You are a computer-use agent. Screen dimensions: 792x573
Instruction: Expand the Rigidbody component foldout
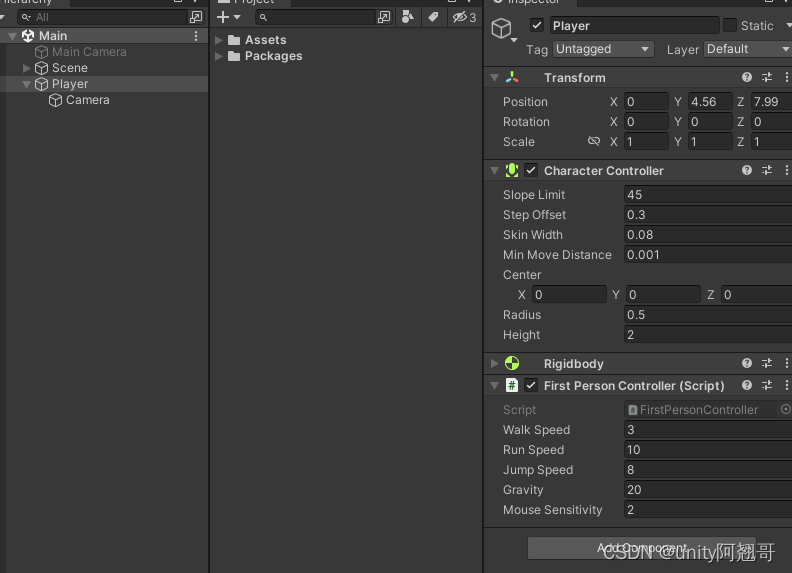pos(494,363)
